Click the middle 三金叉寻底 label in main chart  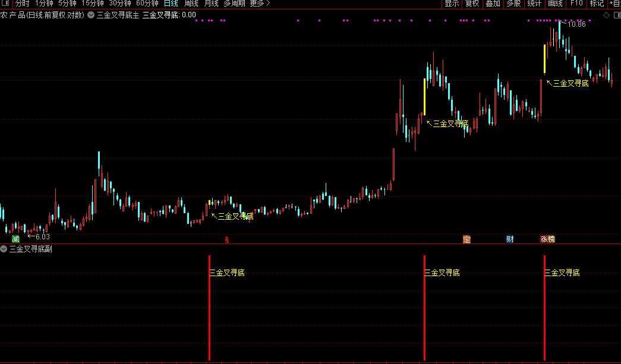coord(450,124)
